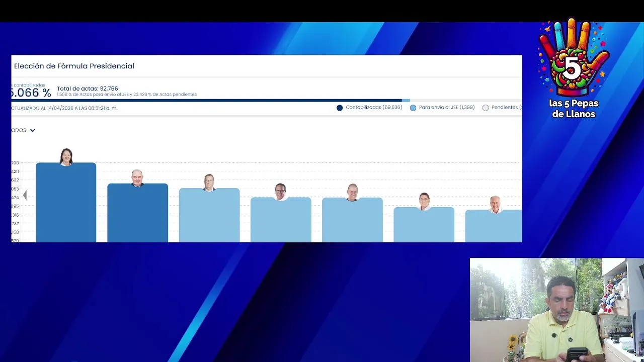
Task: Select the first-place candidate's photo (woman)
Action: click(66, 157)
